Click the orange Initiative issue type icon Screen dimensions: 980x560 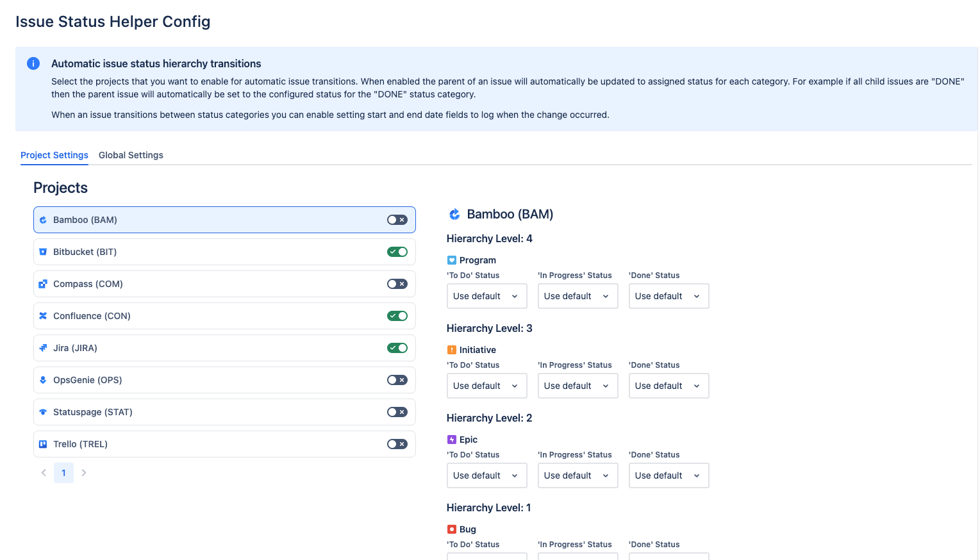(x=451, y=350)
